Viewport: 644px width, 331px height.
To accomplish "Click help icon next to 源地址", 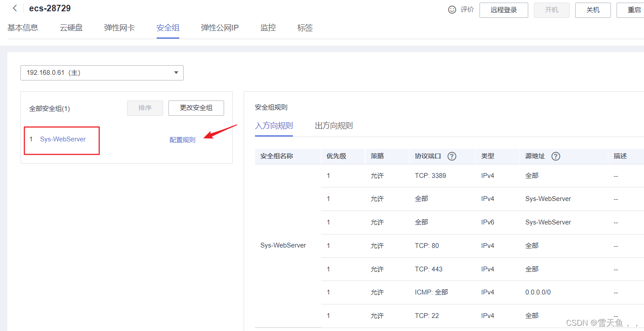I will (x=556, y=156).
